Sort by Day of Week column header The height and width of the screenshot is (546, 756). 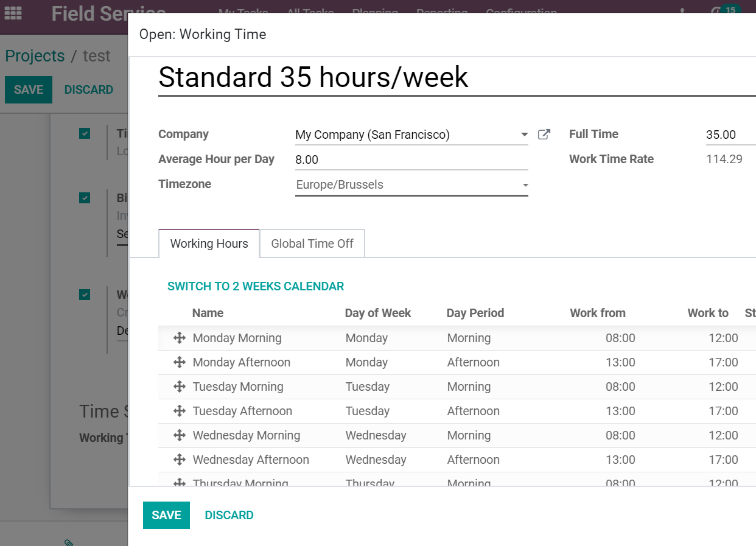[x=378, y=313]
